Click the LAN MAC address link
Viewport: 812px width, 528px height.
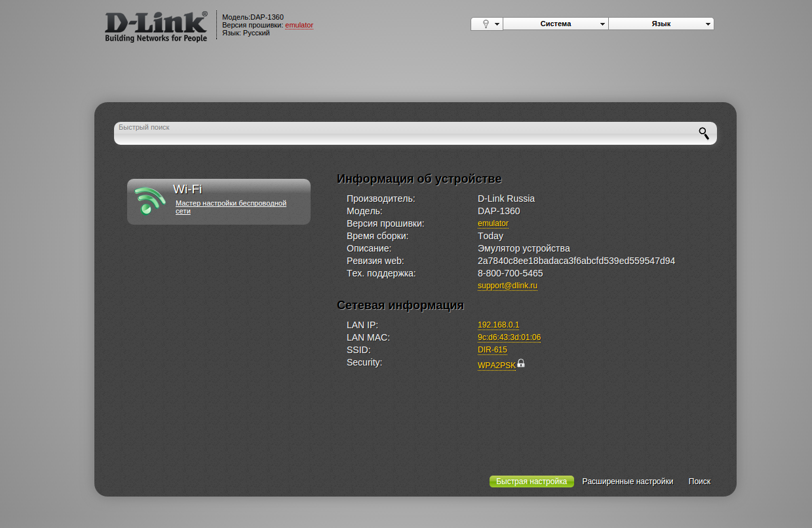[509, 337]
